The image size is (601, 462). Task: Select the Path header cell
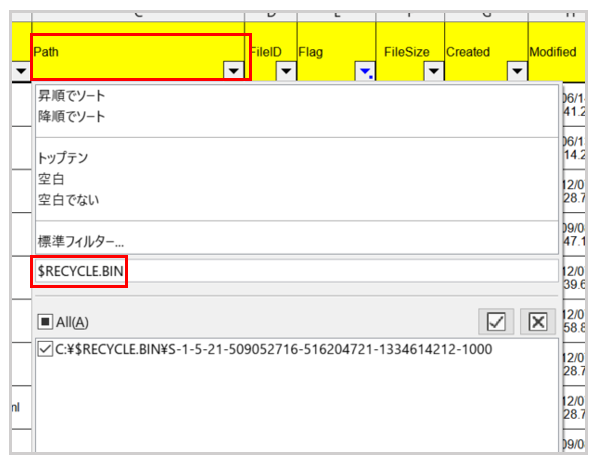pyautogui.click(x=138, y=51)
